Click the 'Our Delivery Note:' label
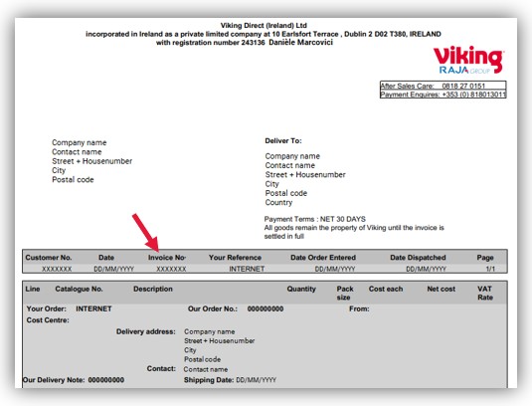Viewport: 532px width, 406px height. tap(54, 380)
